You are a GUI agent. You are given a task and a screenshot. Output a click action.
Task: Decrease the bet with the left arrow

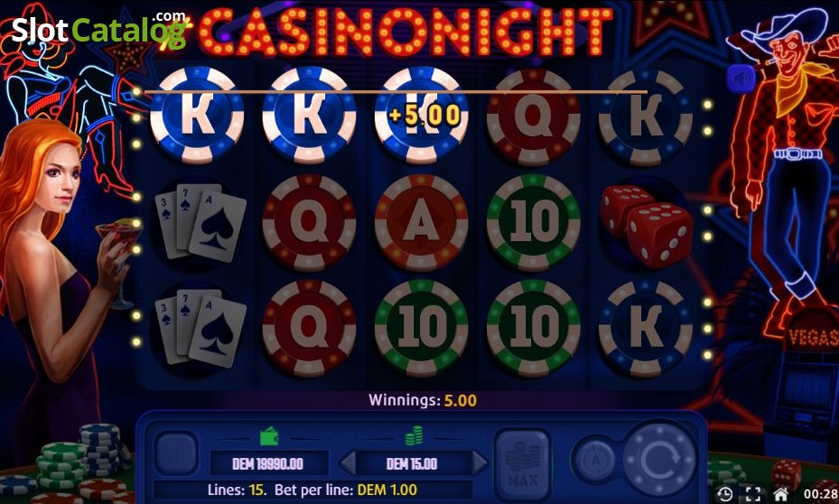(348, 462)
